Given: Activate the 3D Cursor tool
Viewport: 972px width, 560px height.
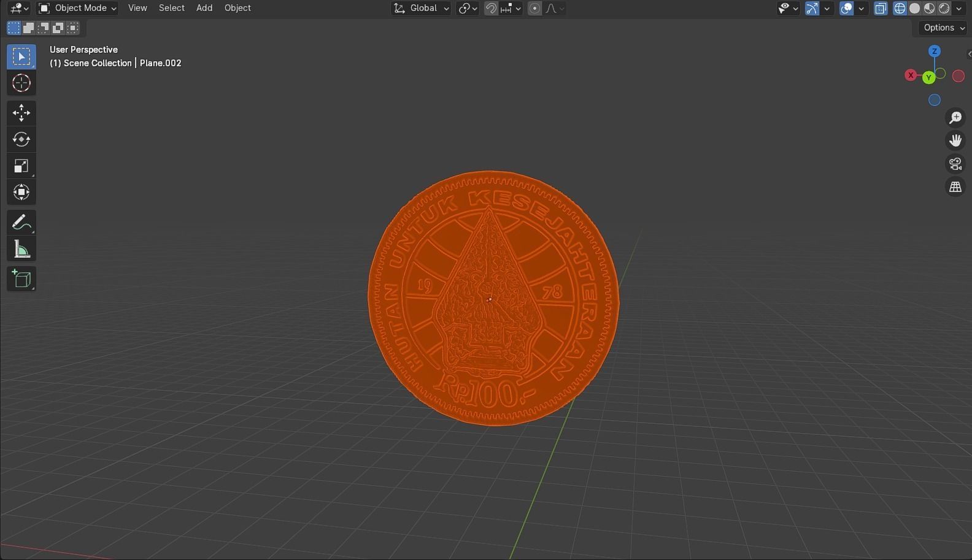Looking at the screenshot, I should (21, 83).
